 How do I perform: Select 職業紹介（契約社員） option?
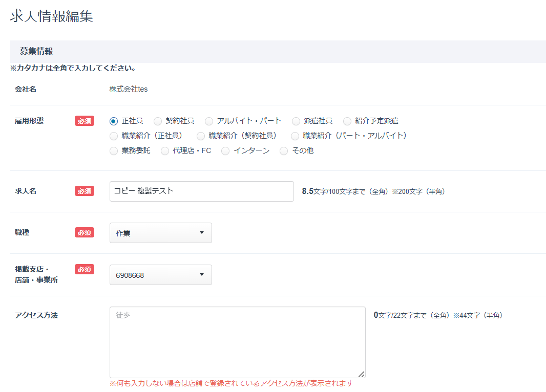tap(201, 136)
